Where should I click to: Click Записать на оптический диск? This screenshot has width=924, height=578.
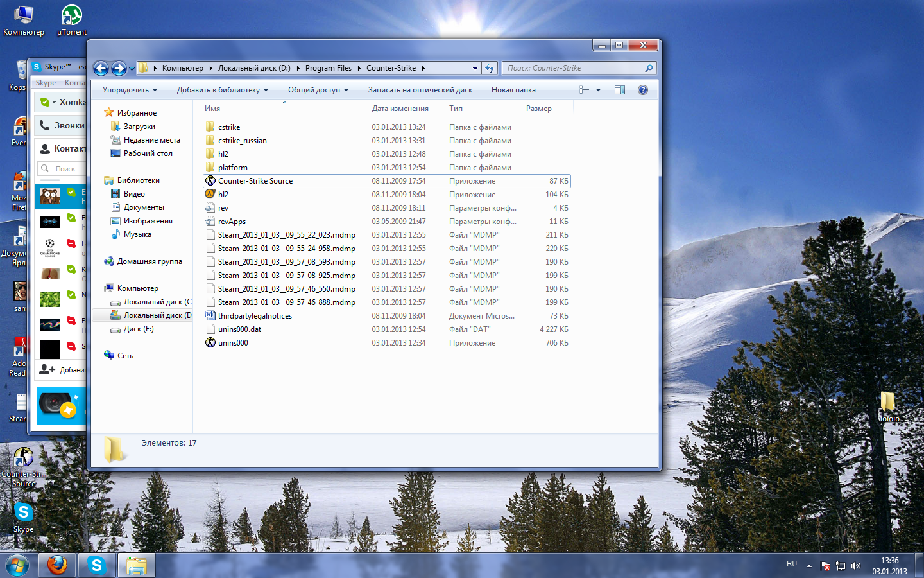(420, 90)
